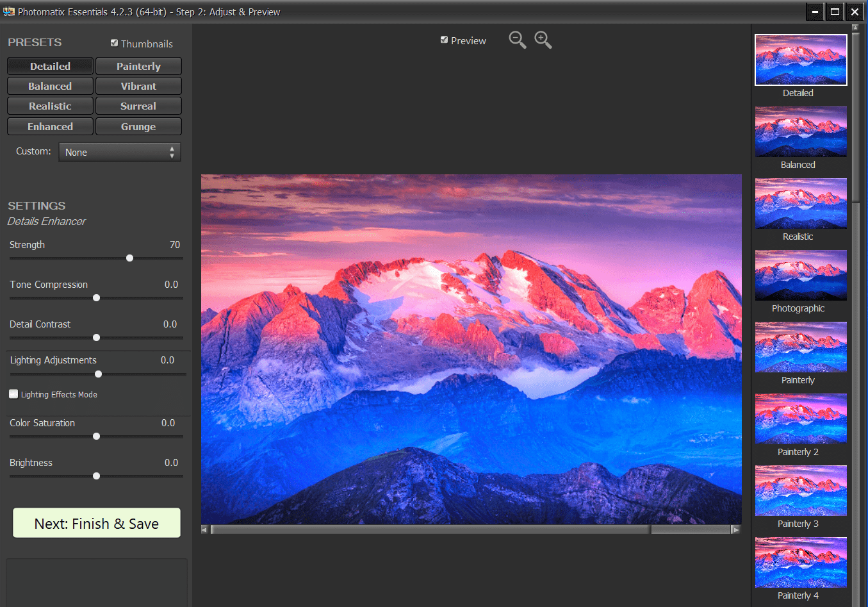Choose the Realistic preset button
Screen dimensions: 868x607
(50, 106)
